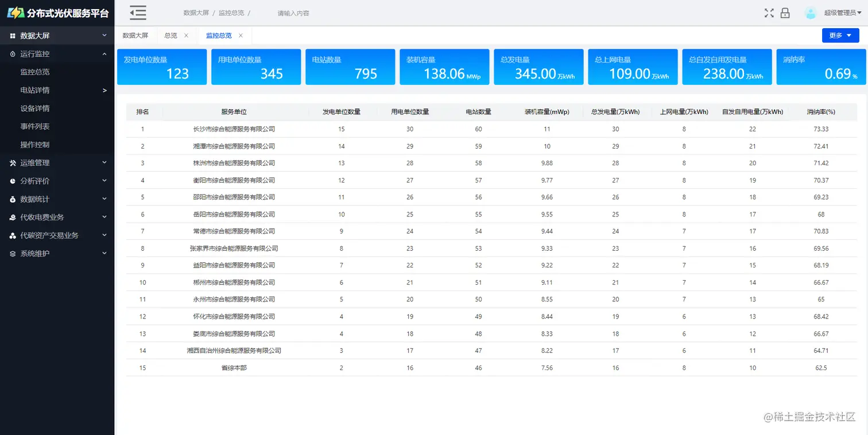Click the 数据统计 icon in sidebar
The image size is (868, 435).
[13, 199]
